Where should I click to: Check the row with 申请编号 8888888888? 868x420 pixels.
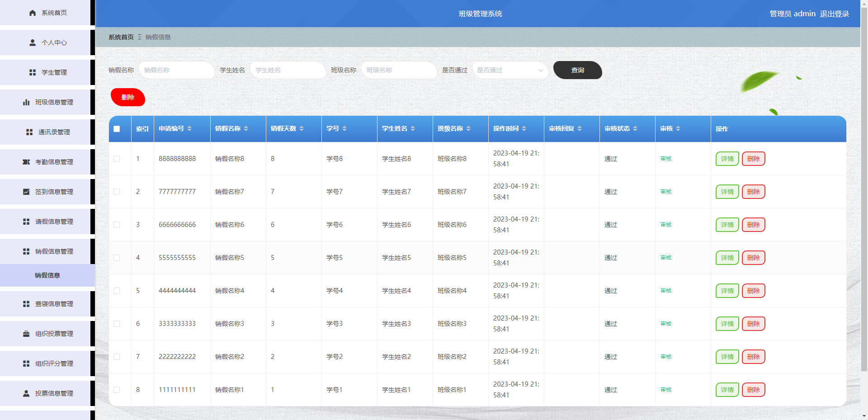click(x=117, y=159)
